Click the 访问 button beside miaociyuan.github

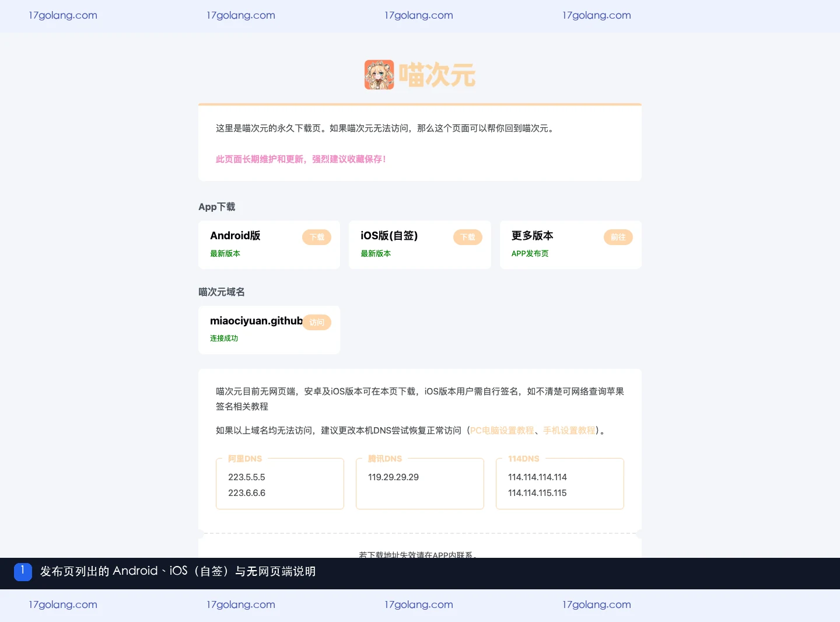[317, 323]
